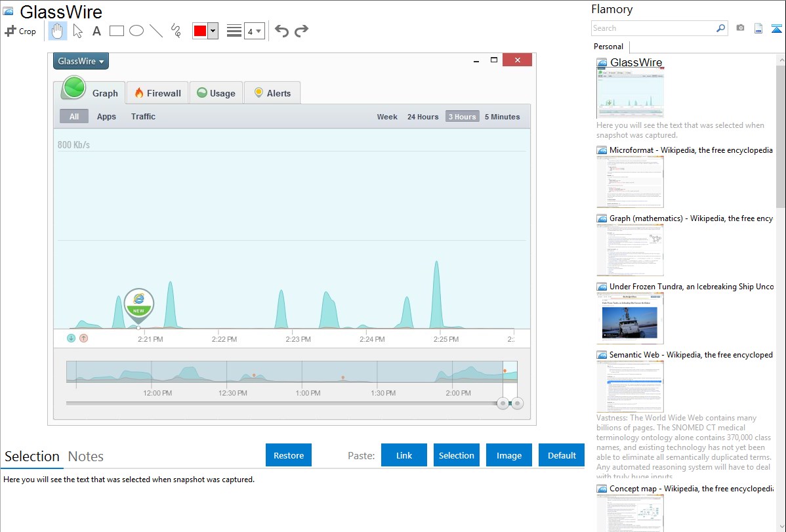Viewport: 786px width, 532px height.
Task: Select the Crop tool
Action: coord(20,31)
